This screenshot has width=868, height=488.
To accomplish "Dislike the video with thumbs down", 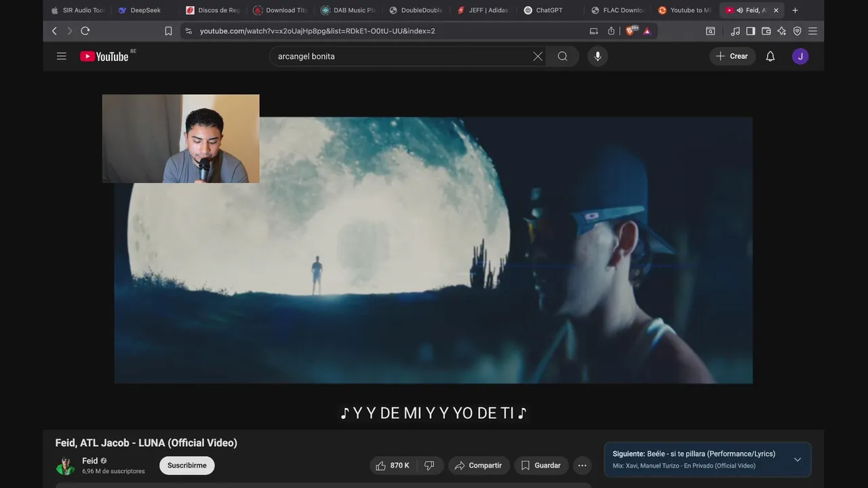I will [429, 466].
